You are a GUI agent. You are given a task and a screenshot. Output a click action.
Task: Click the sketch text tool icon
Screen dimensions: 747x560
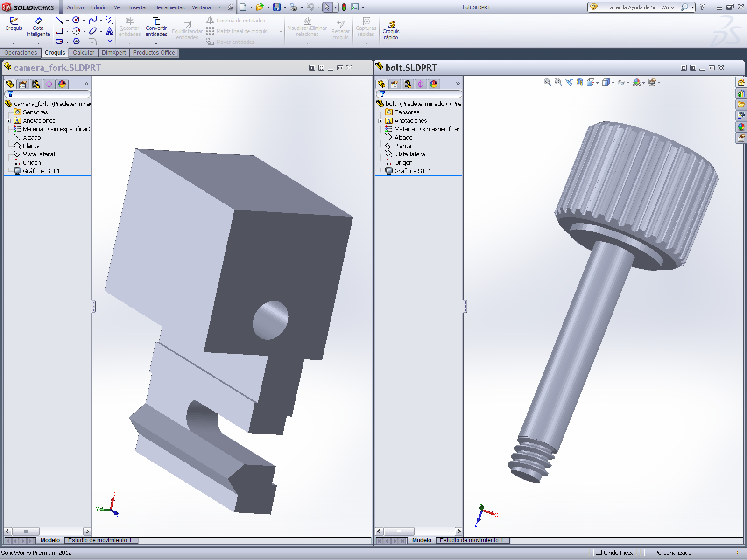click(x=110, y=31)
